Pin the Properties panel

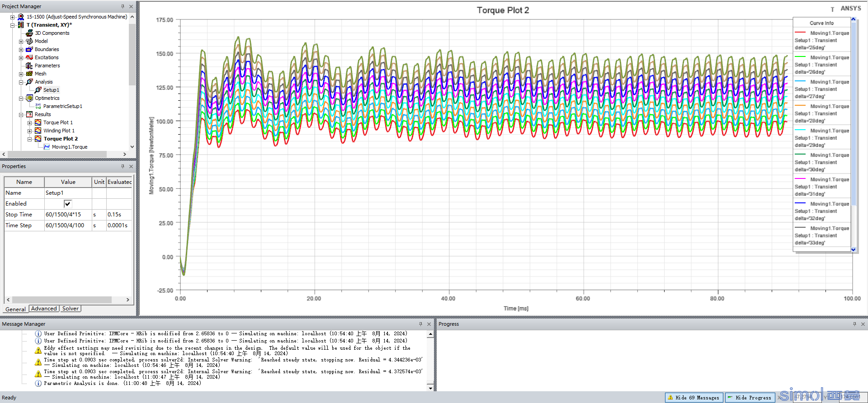[x=123, y=166]
